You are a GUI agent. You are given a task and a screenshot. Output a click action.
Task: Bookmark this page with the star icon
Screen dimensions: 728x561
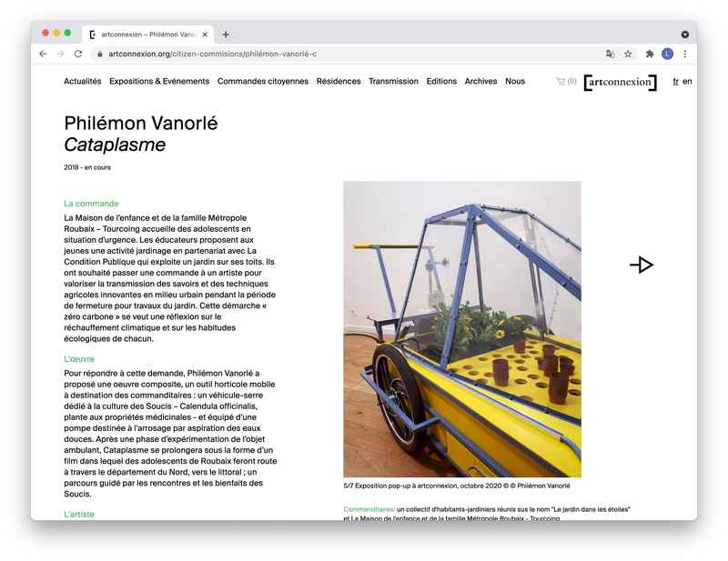[x=628, y=54]
